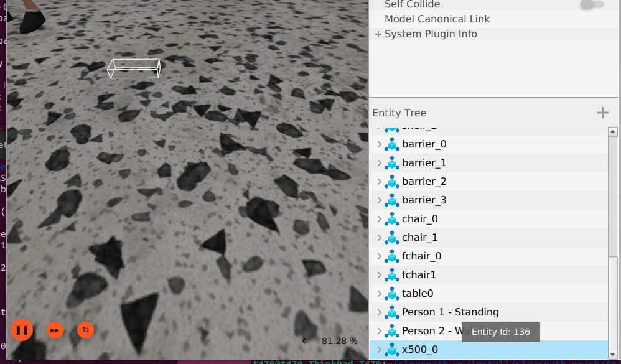
Task: Click the Entity Tree scrollbar up arrow
Action: tap(613, 131)
